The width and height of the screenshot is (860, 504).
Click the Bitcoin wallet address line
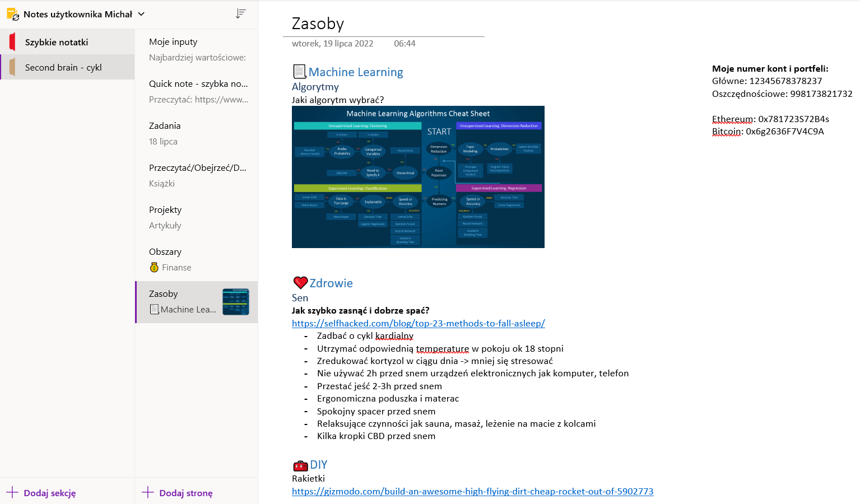pos(768,132)
